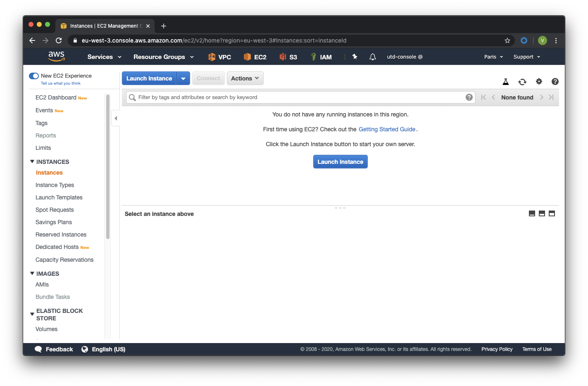The width and height of the screenshot is (588, 386).
Task: Minimize the details pane layout icon
Action: [532, 213]
